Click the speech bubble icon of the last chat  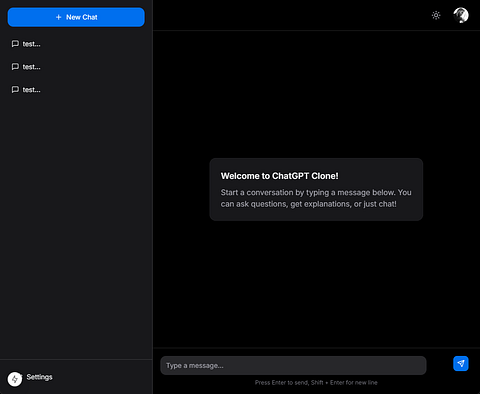[x=15, y=90]
